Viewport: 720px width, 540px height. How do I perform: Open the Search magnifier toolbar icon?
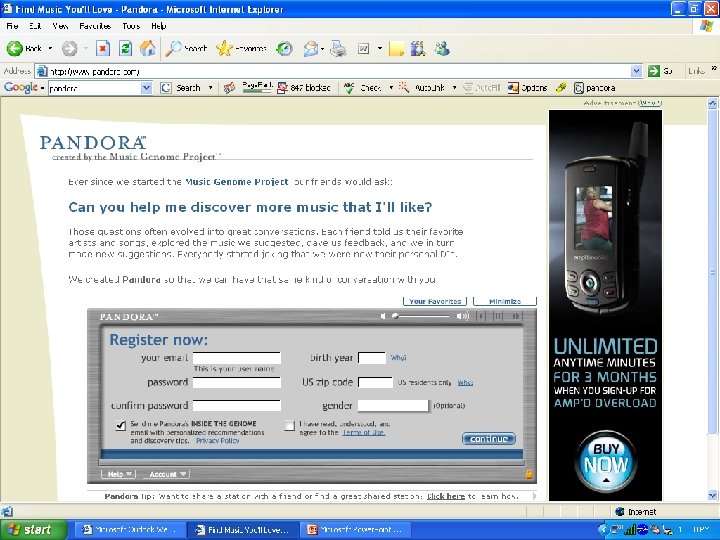tap(173, 48)
